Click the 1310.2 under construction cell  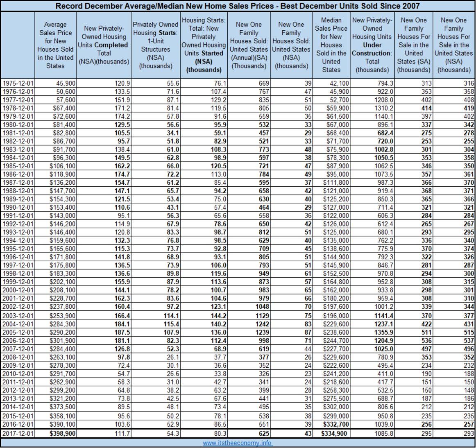(x=372, y=108)
